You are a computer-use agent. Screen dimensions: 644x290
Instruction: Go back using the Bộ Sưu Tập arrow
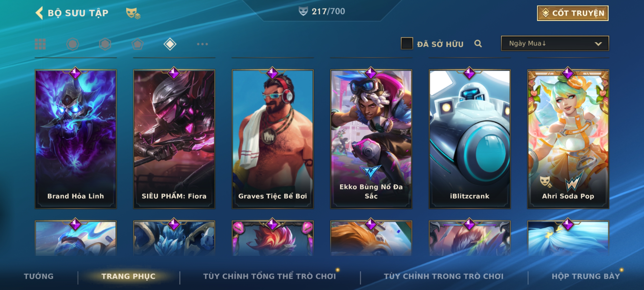click(x=39, y=13)
